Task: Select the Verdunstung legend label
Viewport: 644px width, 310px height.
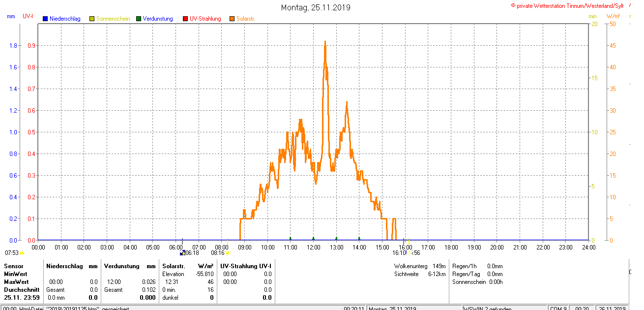Action: pos(158,19)
